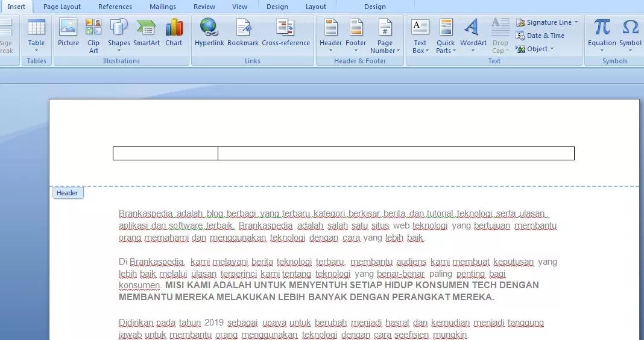The width and height of the screenshot is (644, 340).
Task: Switch to the Insert tab
Action: [16, 7]
